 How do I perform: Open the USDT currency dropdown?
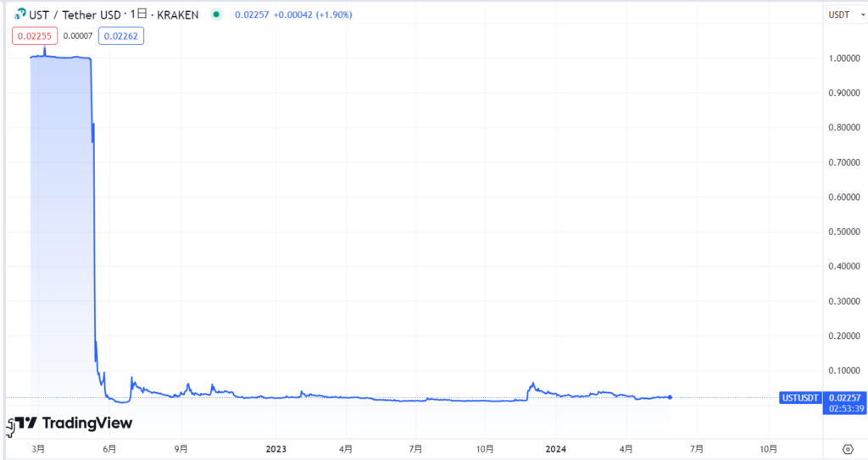pos(846,14)
